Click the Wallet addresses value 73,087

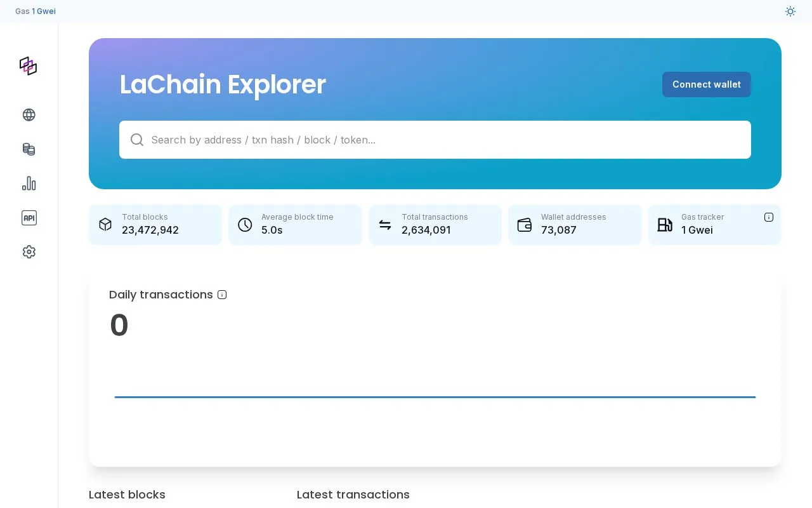click(x=559, y=230)
